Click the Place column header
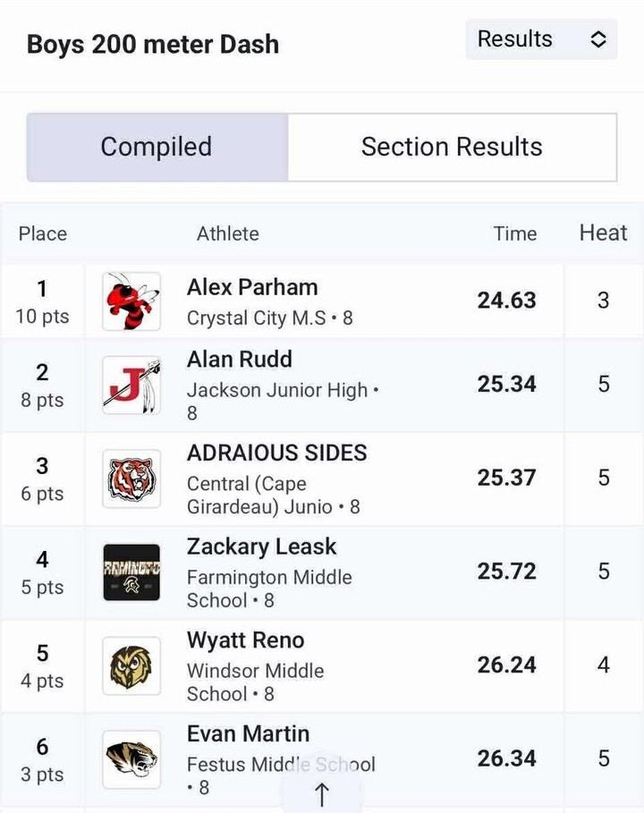 coord(43,233)
